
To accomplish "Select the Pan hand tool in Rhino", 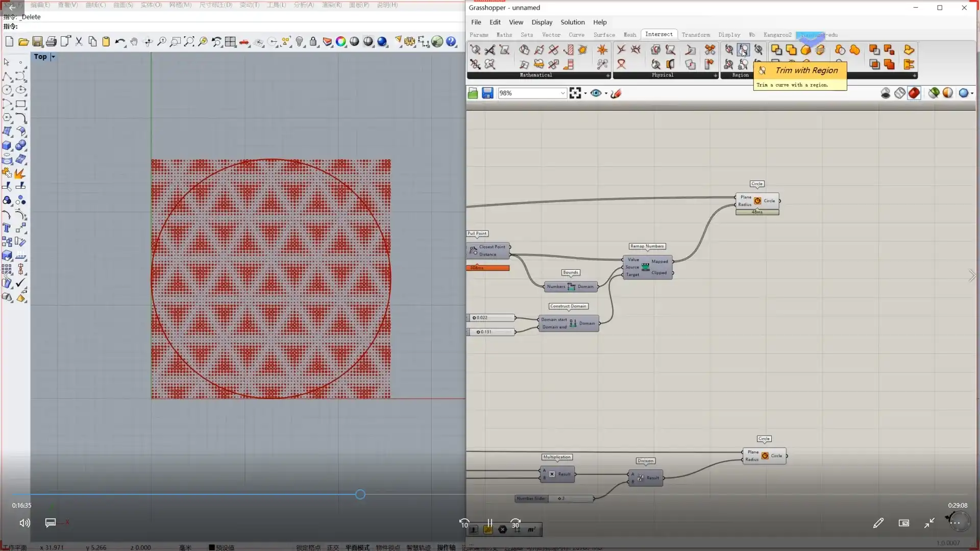I will point(134,42).
